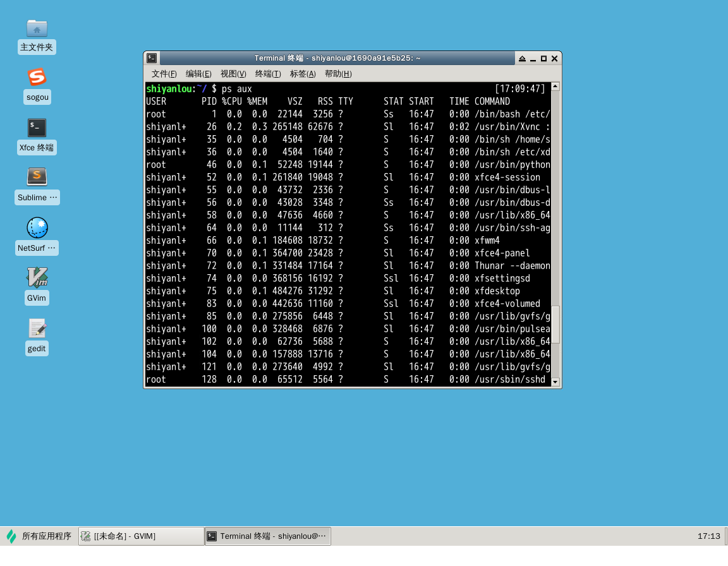Click the terminal scrollbar down arrow
This screenshot has width=728, height=566.
pos(555,382)
